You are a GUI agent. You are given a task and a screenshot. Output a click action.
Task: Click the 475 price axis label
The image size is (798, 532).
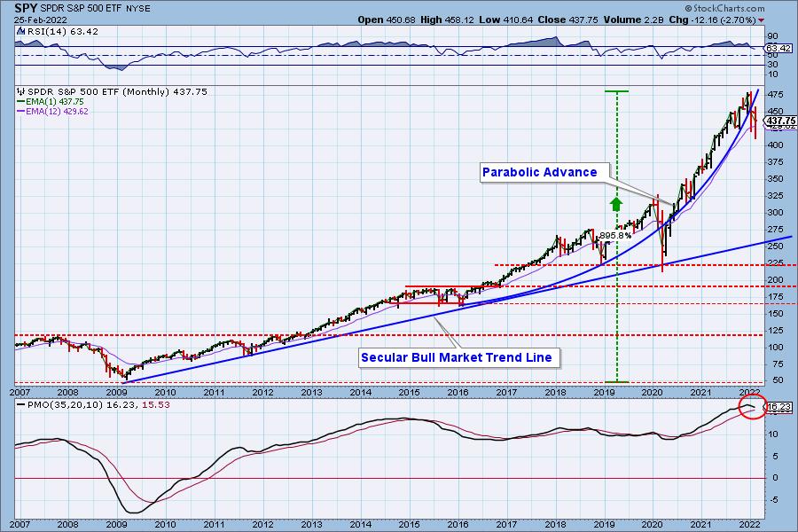tap(775, 95)
